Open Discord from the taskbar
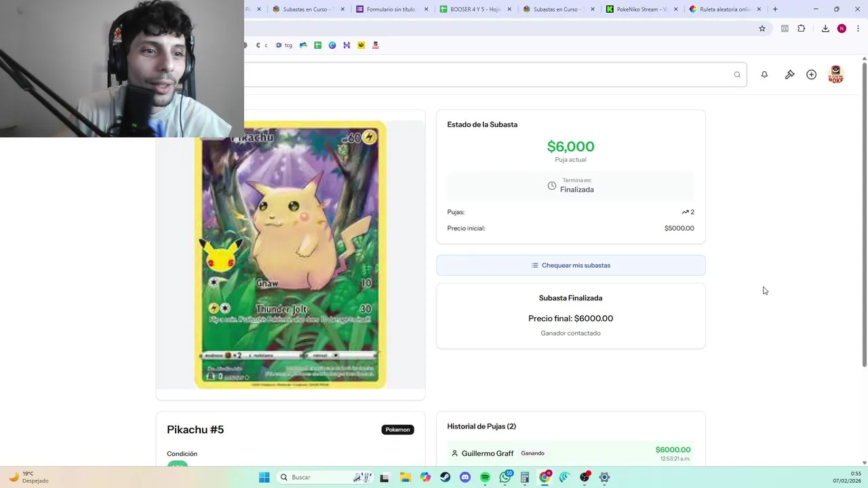Screen dimensions: 868x488 tap(465, 477)
